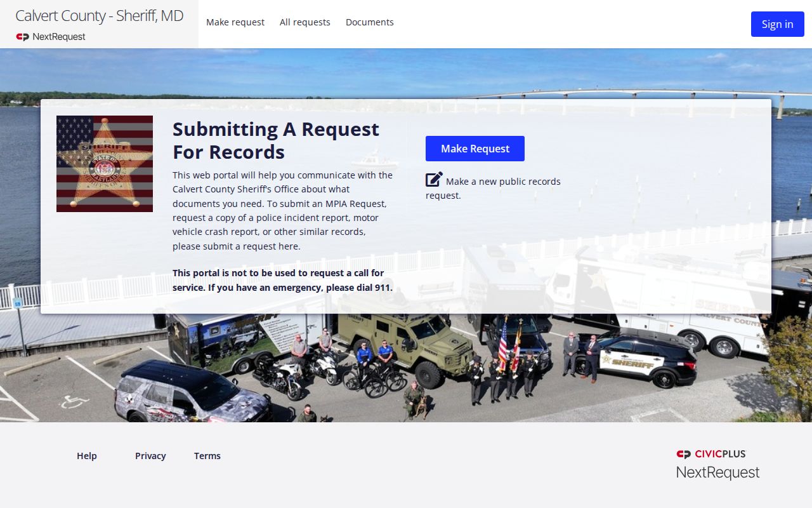812x508 pixels.
Task: Open the Help footer link
Action: (x=87, y=456)
